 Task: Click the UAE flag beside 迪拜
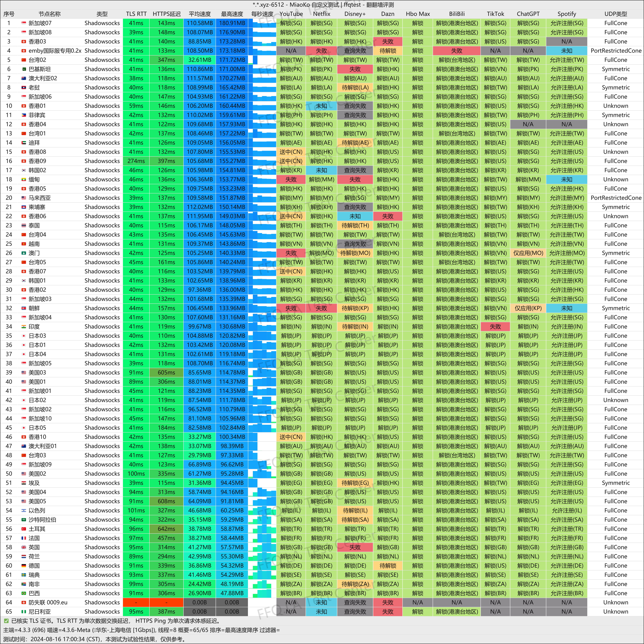click(24, 143)
